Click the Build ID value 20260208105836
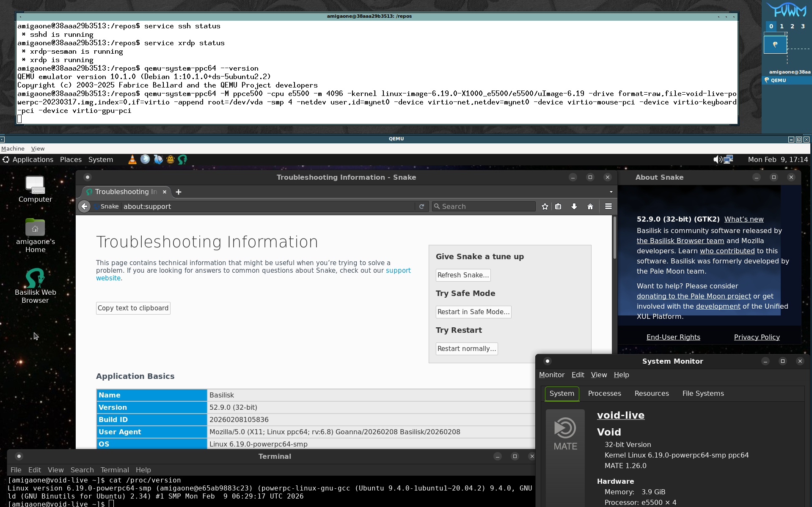This screenshot has height=507, width=812. pyautogui.click(x=239, y=419)
